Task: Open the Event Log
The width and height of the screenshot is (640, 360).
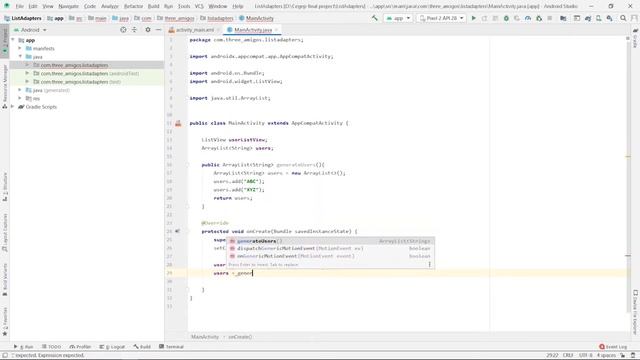Action: click(613, 347)
